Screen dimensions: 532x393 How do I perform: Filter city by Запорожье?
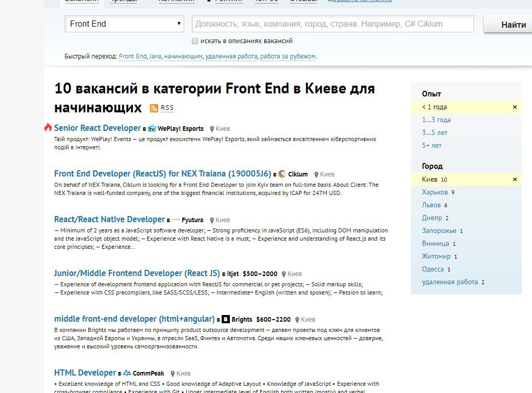pos(439,231)
